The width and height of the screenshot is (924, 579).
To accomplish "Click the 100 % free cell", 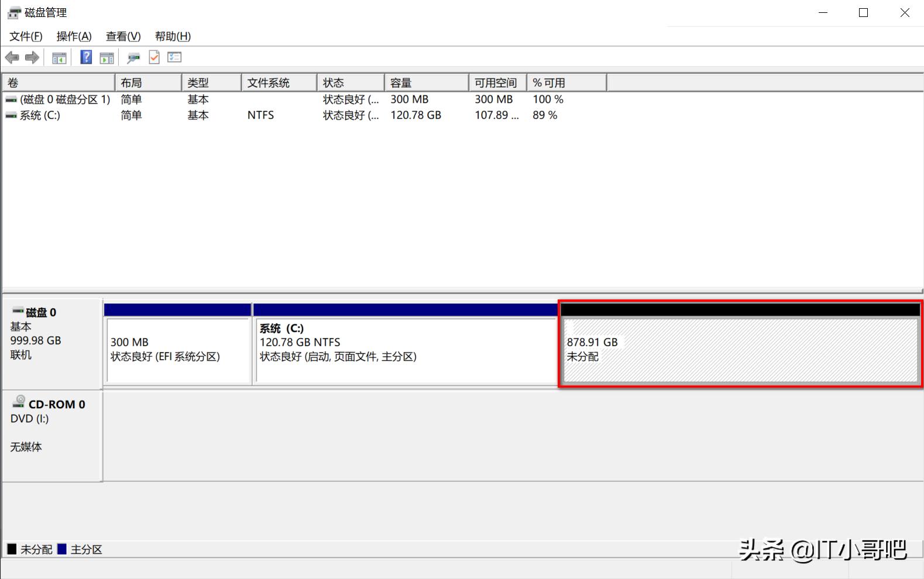I will 548,99.
